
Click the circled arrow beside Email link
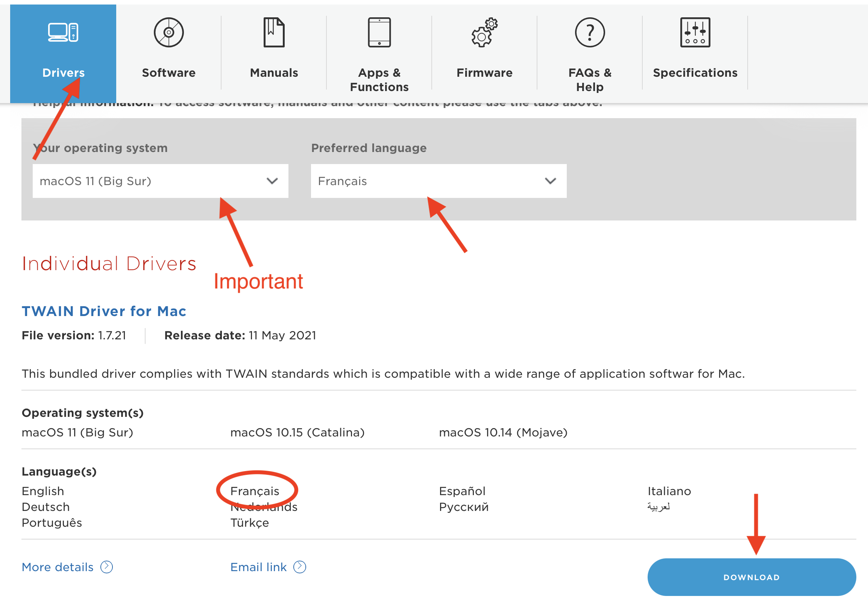(300, 567)
